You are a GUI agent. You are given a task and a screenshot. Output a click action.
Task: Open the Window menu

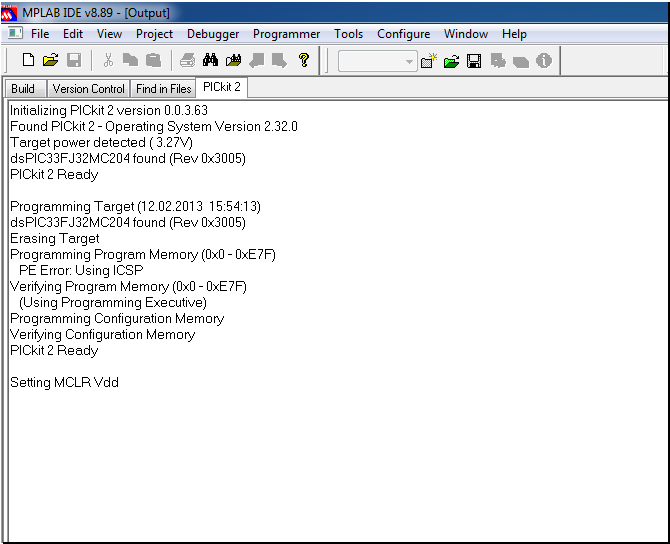coord(466,34)
